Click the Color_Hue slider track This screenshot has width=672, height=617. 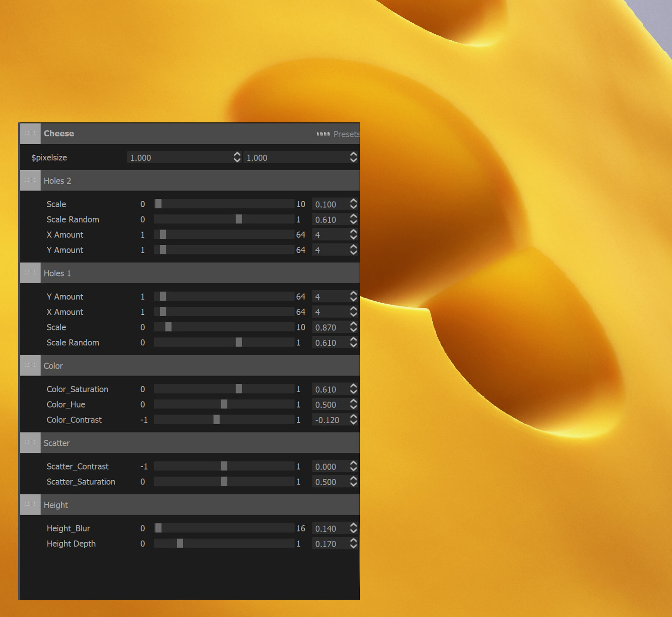point(224,404)
